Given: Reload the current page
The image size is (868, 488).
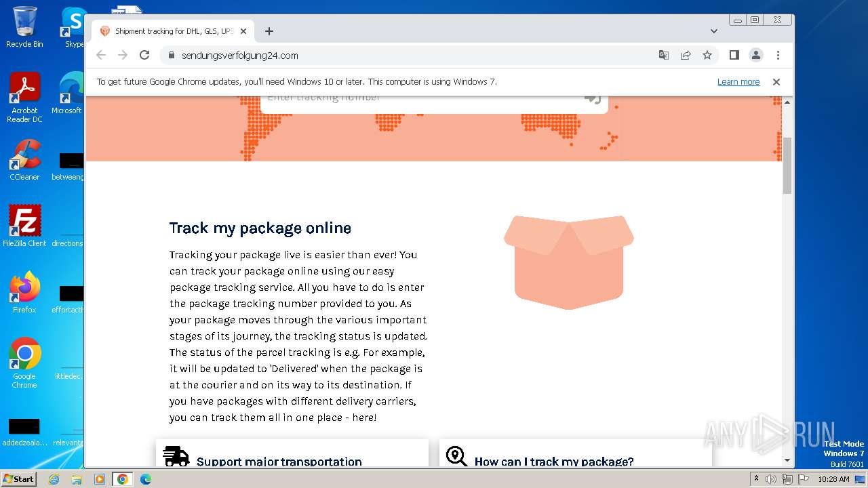Looking at the screenshot, I should click(x=144, y=56).
